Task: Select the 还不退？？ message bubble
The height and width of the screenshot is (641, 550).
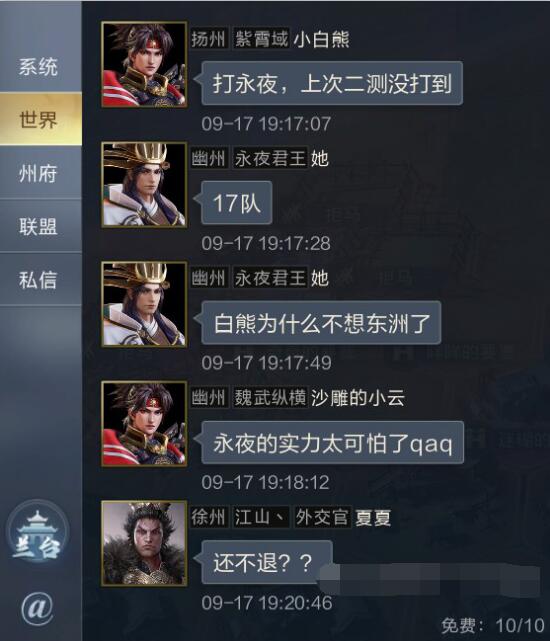Action: click(266, 562)
